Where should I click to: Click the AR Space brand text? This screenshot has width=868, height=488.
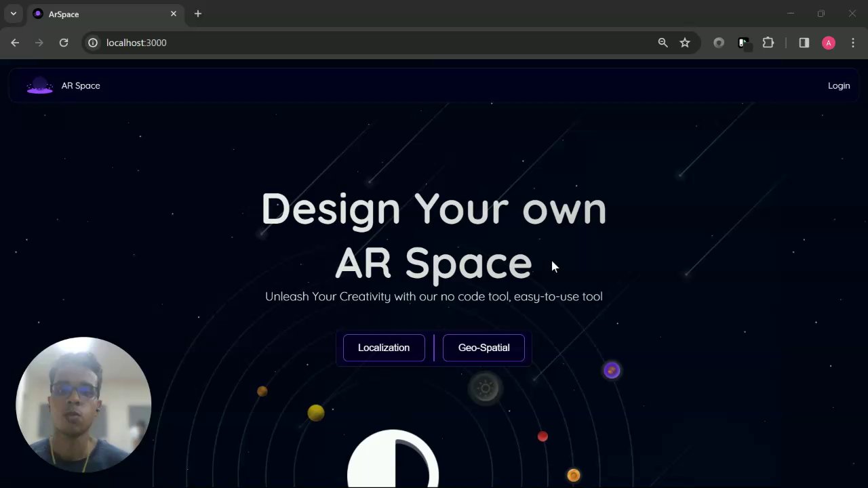(x=81, y=85)
